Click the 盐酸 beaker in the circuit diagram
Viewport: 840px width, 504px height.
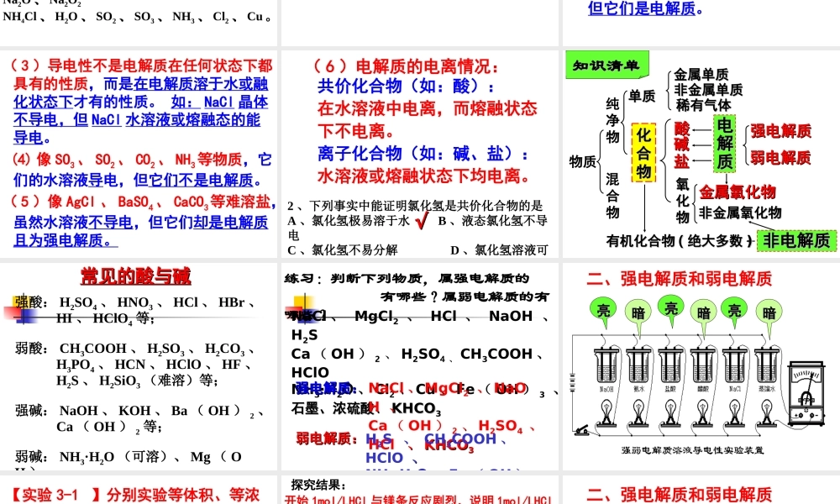click(x=670, y=366)
